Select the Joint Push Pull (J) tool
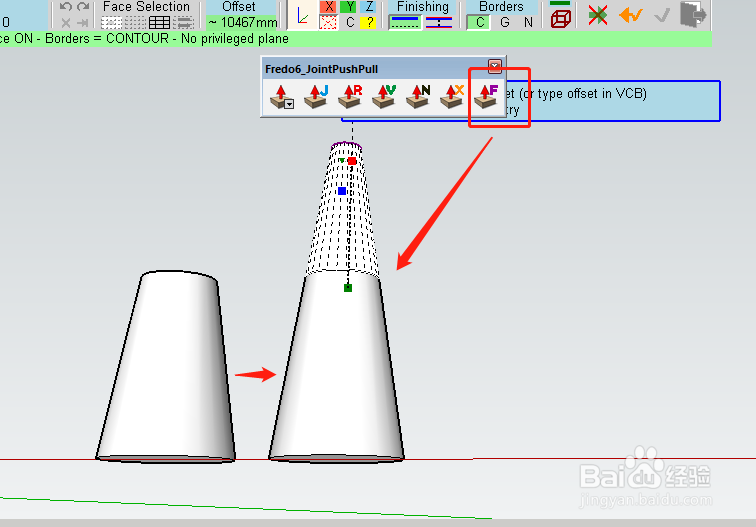The image size is (756, 527). 316,96
